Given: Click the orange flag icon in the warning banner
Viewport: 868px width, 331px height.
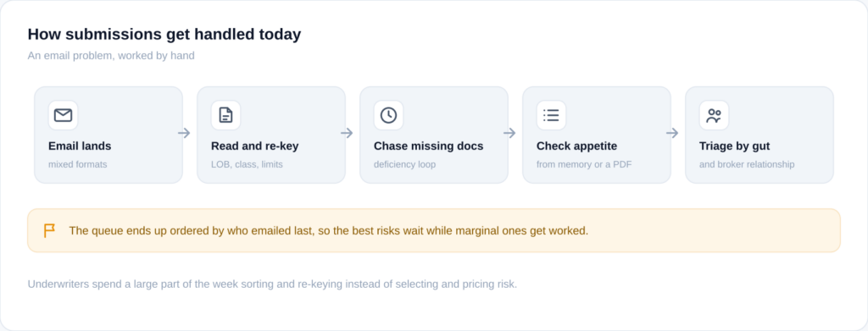Looking at the screenshot, I should pos(49,230).
